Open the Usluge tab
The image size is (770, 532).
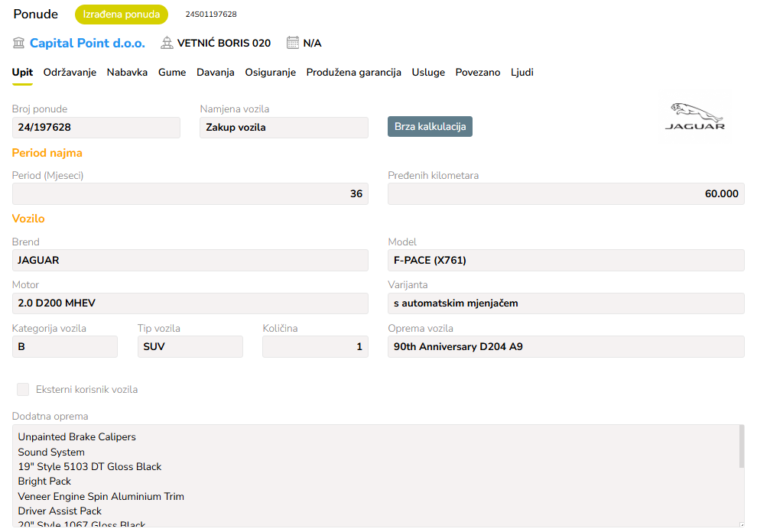[x=428, y=73]
